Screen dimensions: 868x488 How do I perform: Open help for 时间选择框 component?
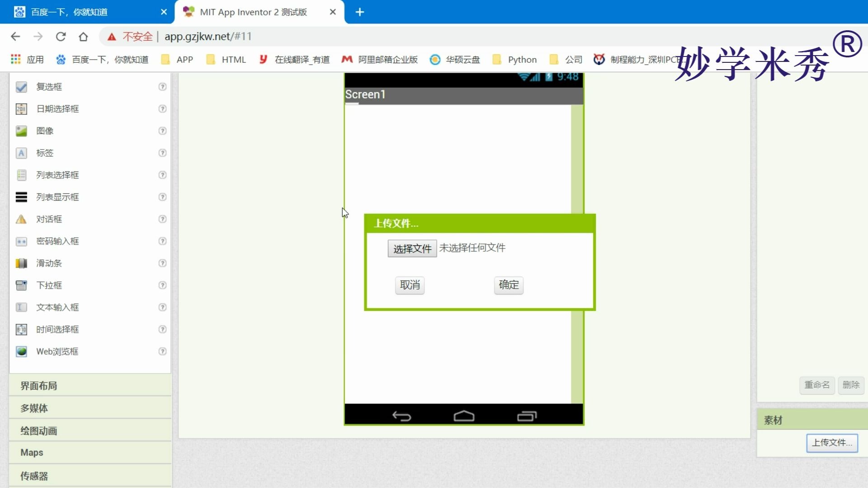tap(162, 329)
